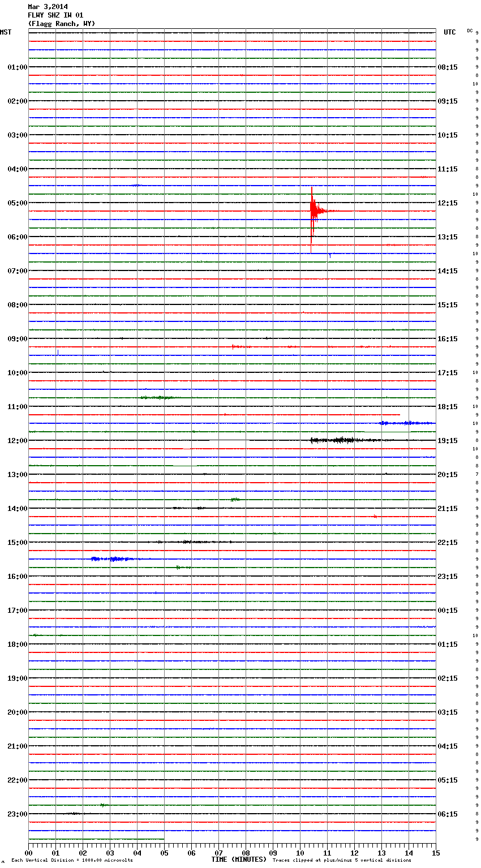Click the 06:15 UTC time label
Image resolution: width=481 pixels, height=868 pixels.
point(448,814)
